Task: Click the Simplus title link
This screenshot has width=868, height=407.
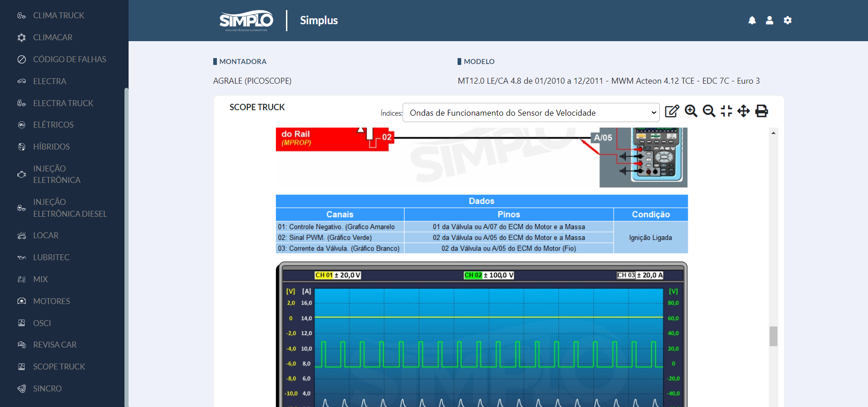Action: pos(319,21)
